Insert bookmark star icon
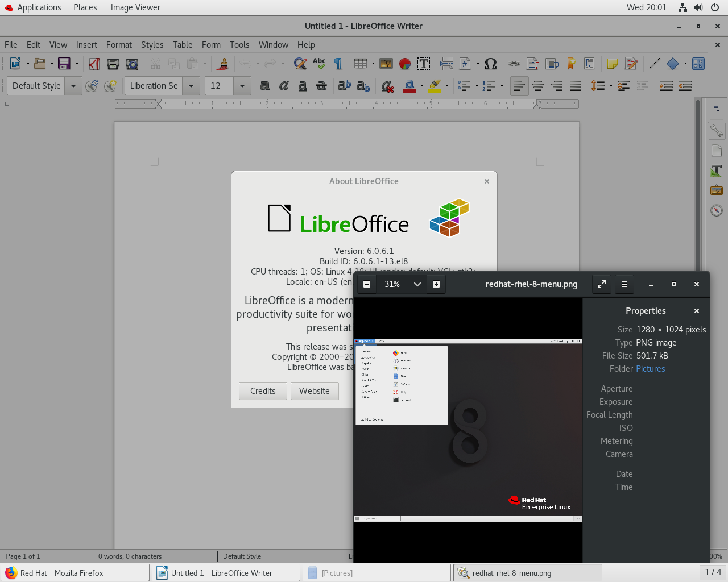 coord(571,64)
